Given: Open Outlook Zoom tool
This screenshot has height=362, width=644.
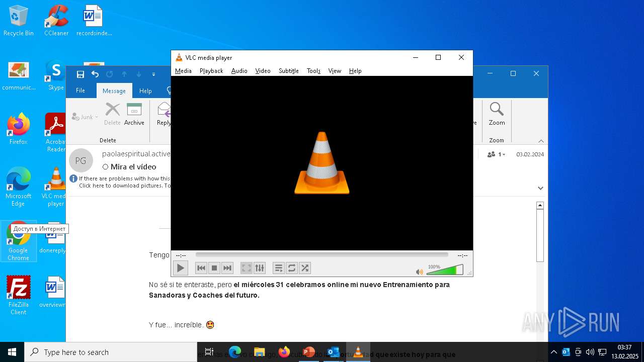Looking at the screenshot, I should click(x=497, y=114).
